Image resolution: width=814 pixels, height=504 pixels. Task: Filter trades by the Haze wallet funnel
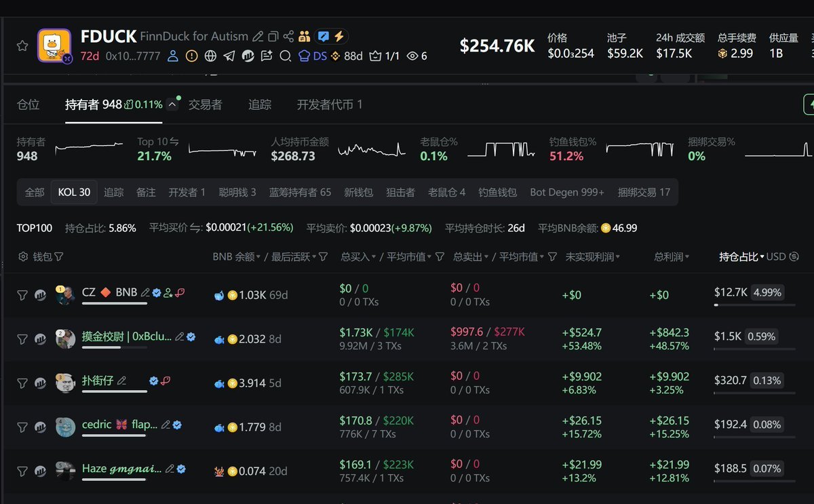22,471
